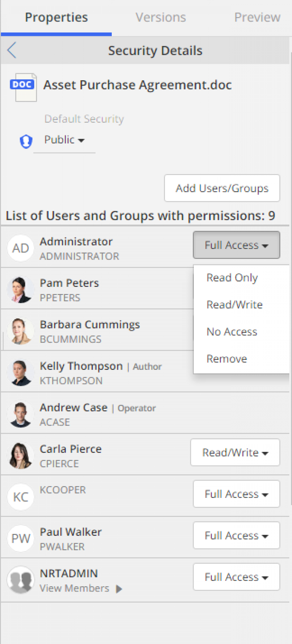Viewport: 292px width, 644px height.
Task: Click the NRTADMIN group icon
Action: pyautogui.click(x=21, y=580)
